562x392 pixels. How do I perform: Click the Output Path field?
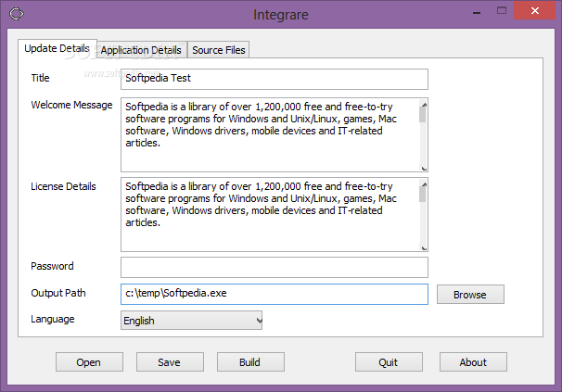[275, 294]
